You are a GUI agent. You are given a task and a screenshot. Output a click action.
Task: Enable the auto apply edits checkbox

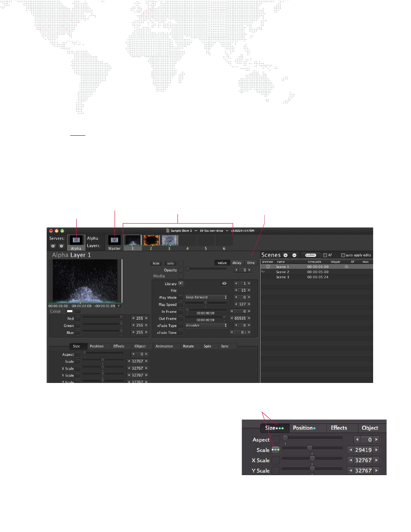(343, 255)
